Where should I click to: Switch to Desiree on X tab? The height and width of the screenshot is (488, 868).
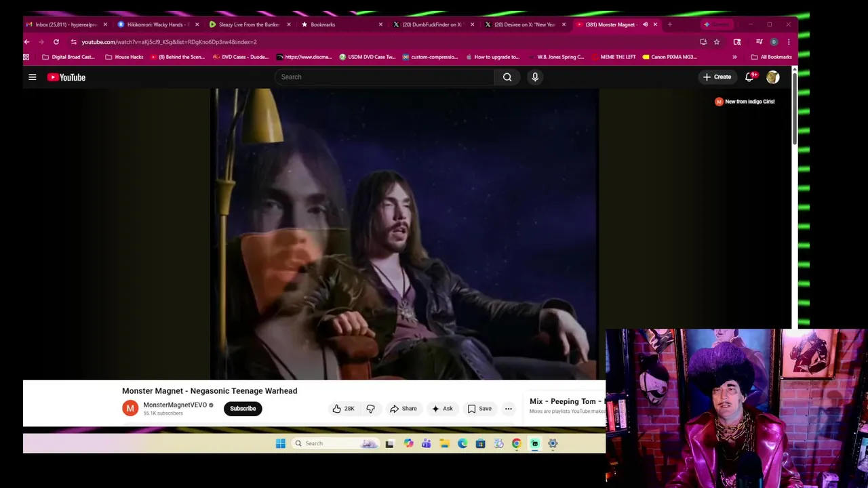[525, 24]
